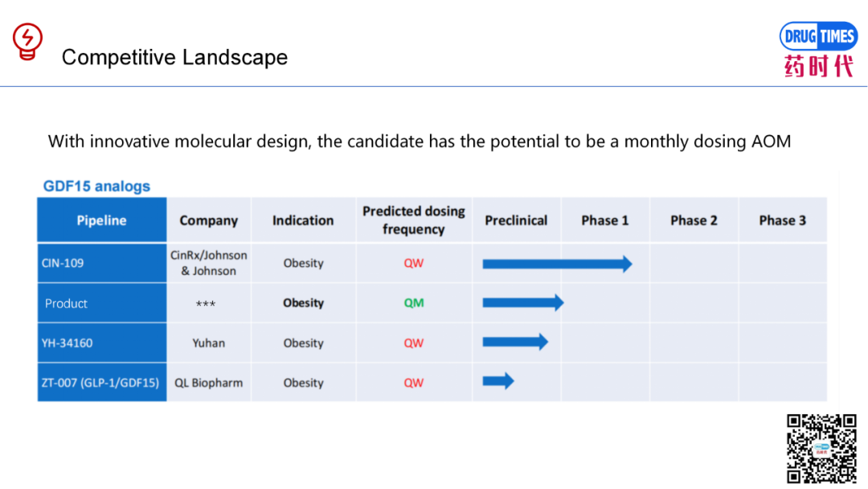This screenshot has width=868, height=489.
Task: Click the Yuhan company cell
Action: (209, 343)
